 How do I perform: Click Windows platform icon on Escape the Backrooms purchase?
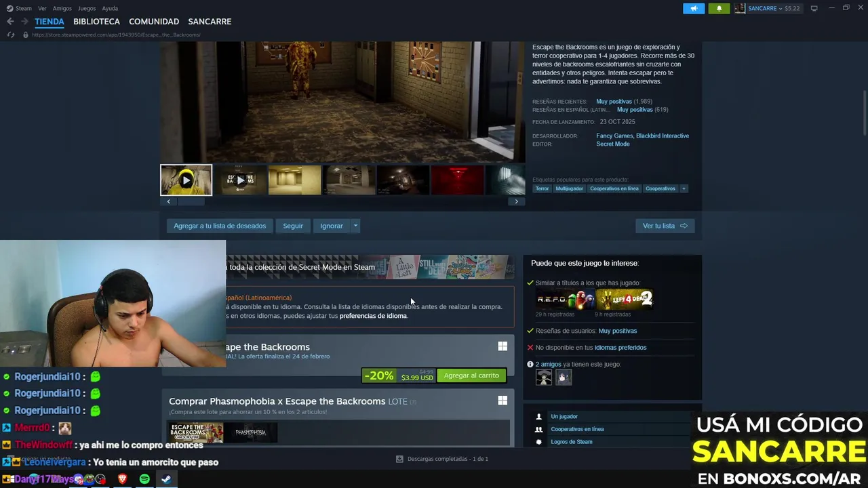tap(502, 346)
